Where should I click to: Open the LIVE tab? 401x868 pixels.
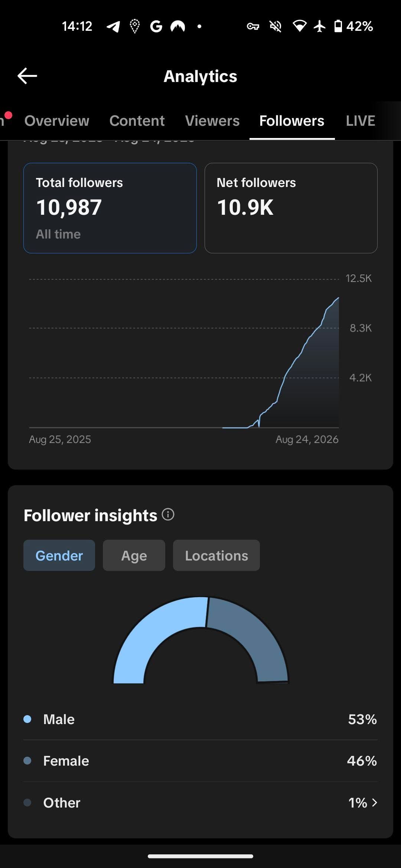click(361, 121)
